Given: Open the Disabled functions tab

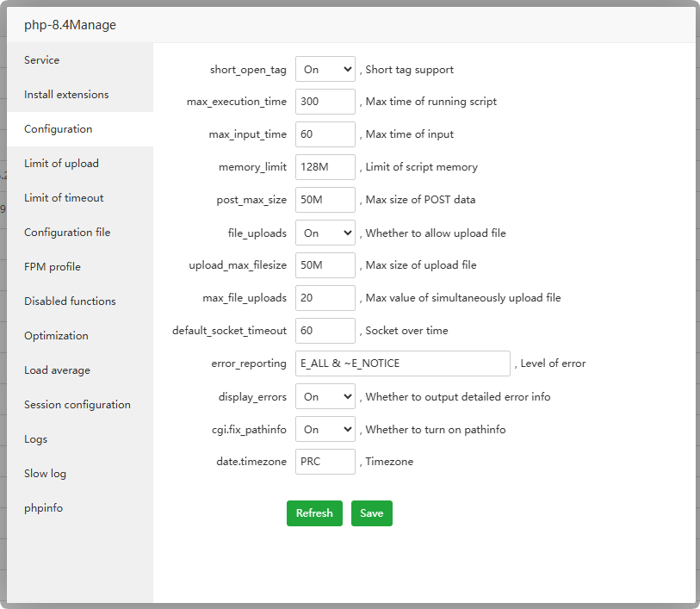Looking at the screenshot, I should (x=70, y=301).
